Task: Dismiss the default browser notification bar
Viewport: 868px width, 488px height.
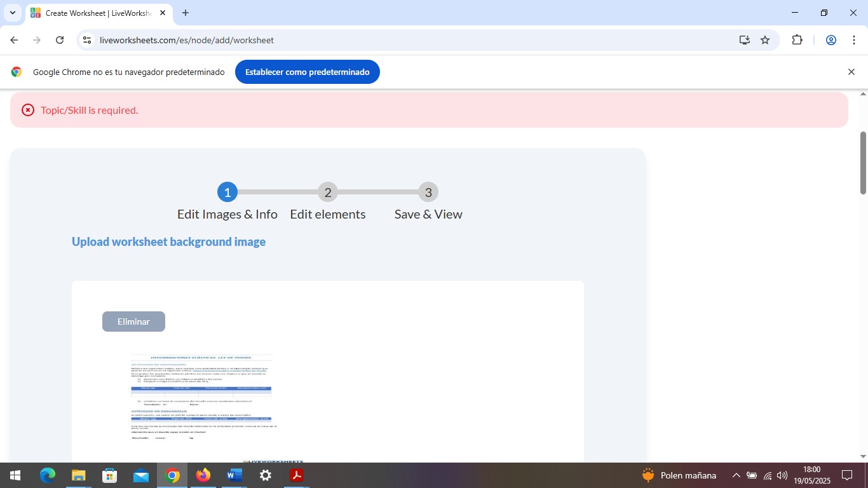Action: point(851,72)
